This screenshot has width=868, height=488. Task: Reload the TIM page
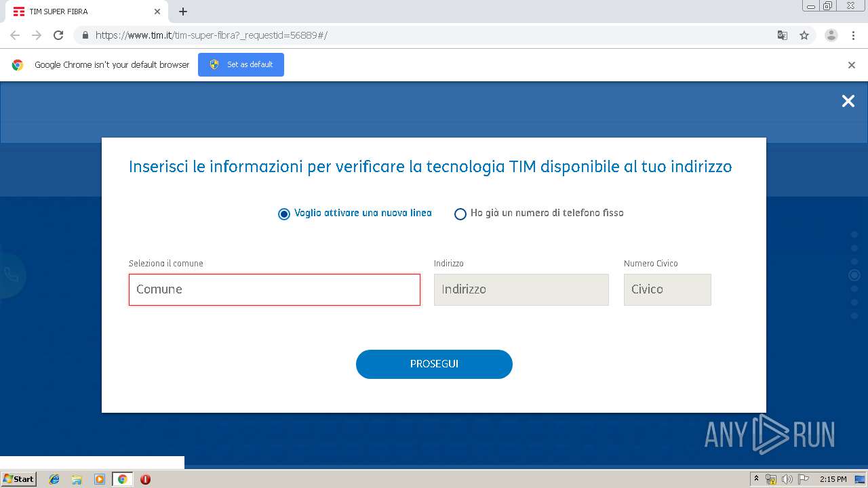coord(58,35)
